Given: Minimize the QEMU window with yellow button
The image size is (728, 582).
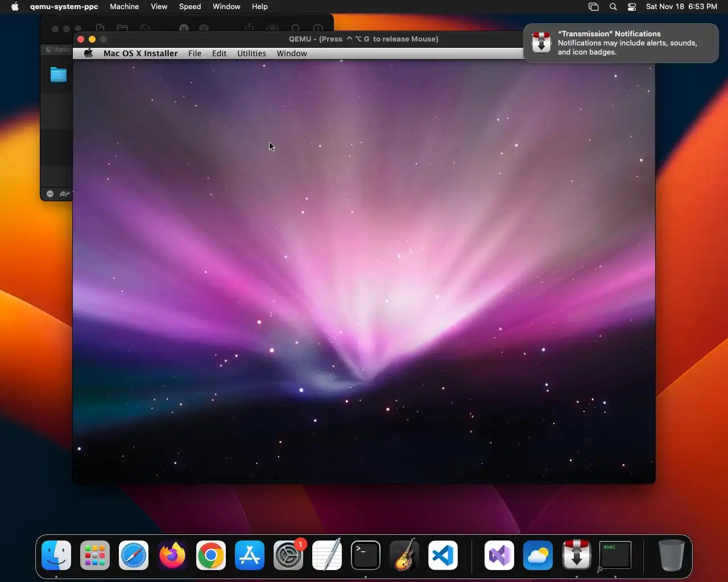Looking at the screenshot, I should pyautogui.click(x=92, y=39).
